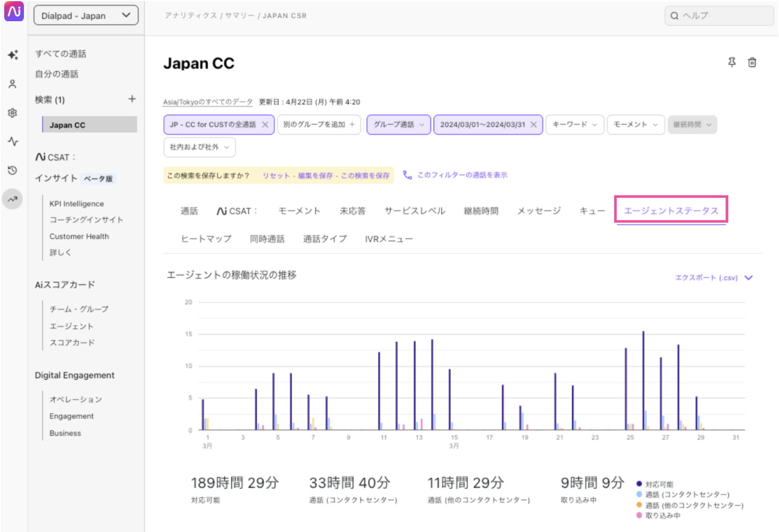This screenshot has height=532, width=779.
Task: Click the Dialpad Ai logo icon
Action: [x=14, y=12]
